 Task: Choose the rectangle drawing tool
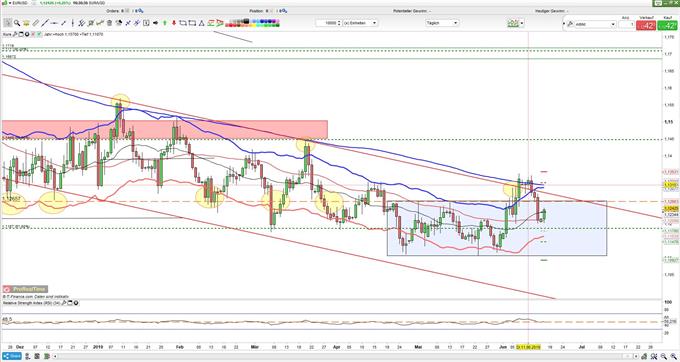[192, 23]
